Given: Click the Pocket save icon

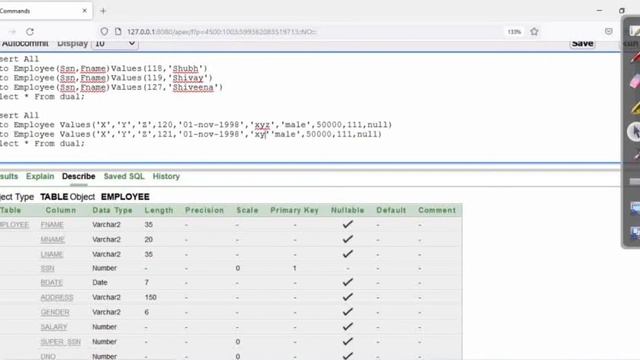Looking at the screenshot, I should (x=609, y=31).
